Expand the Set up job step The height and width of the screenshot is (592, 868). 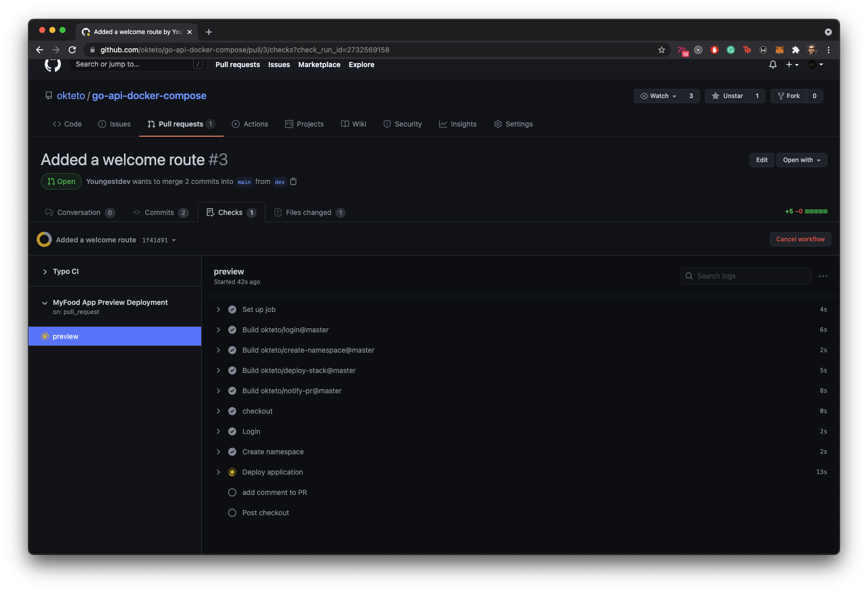point(219,309)
